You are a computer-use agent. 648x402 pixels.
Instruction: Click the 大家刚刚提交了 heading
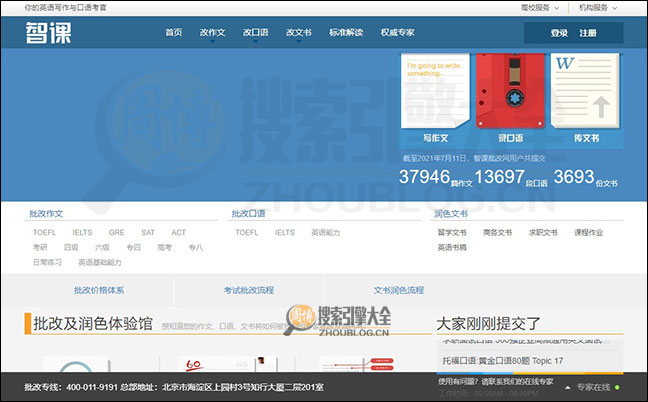point(488,324)
